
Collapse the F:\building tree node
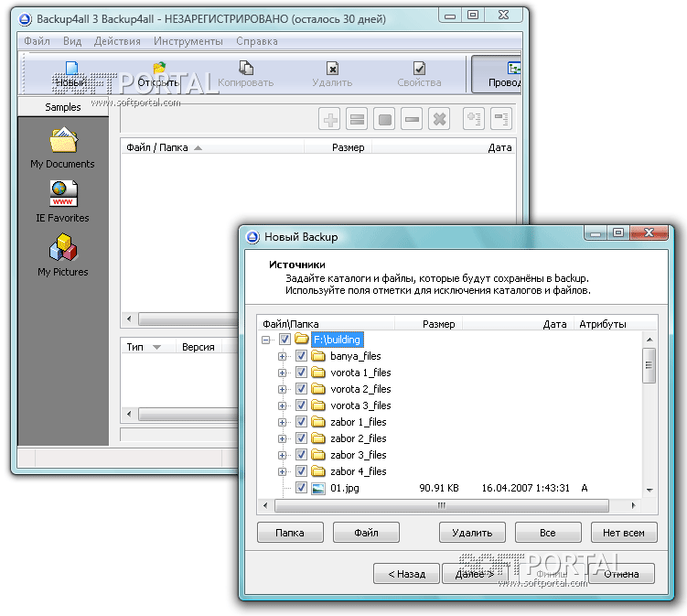coord(265,340)
